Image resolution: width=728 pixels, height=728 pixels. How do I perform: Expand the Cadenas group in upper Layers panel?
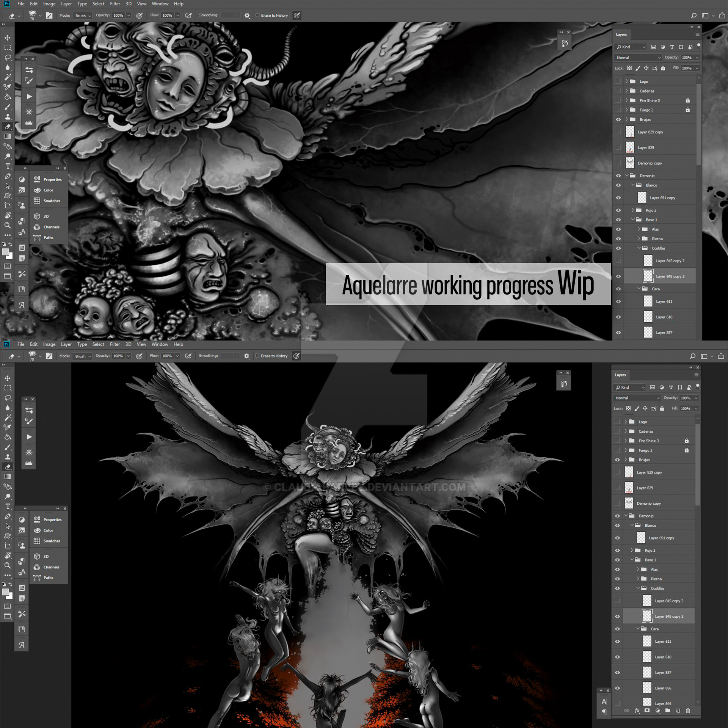(627, 91)
